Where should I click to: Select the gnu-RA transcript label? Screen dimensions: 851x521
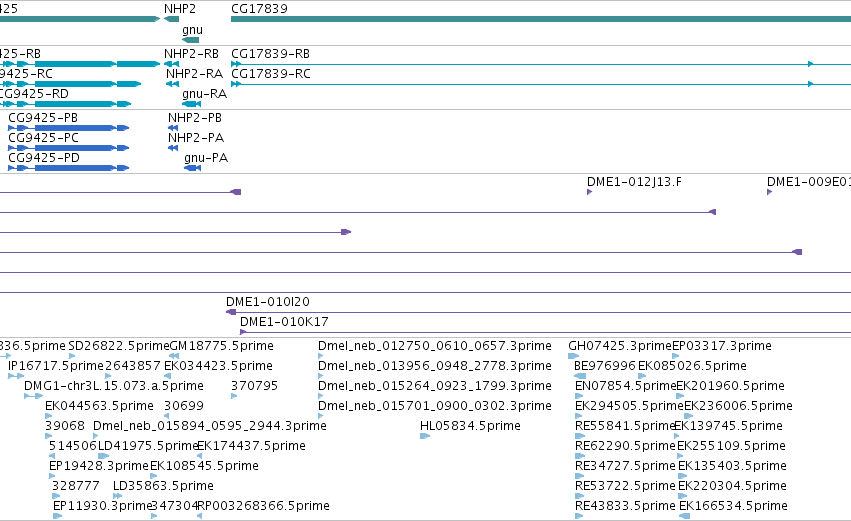click(x=205, y=94)
